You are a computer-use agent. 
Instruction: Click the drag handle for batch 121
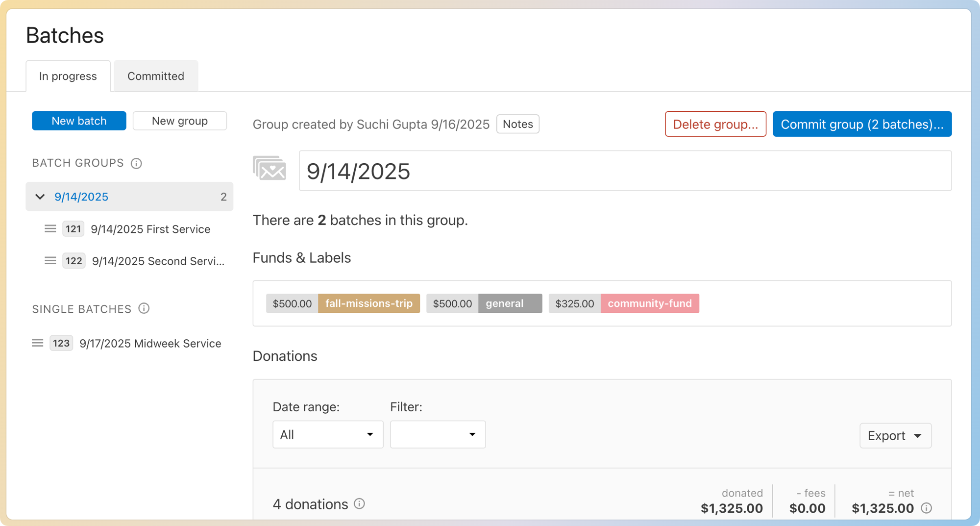(50, 229)
